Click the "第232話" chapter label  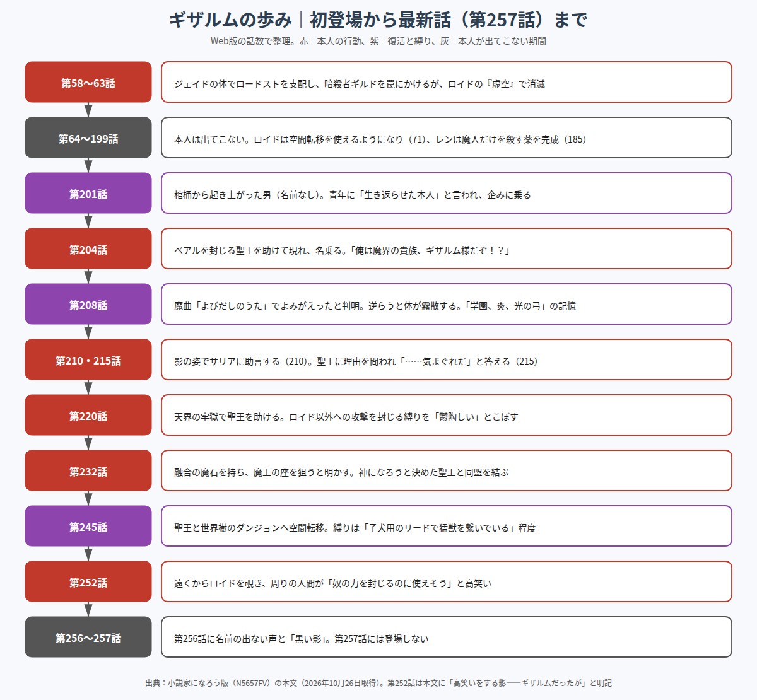(x=88, y=470)
